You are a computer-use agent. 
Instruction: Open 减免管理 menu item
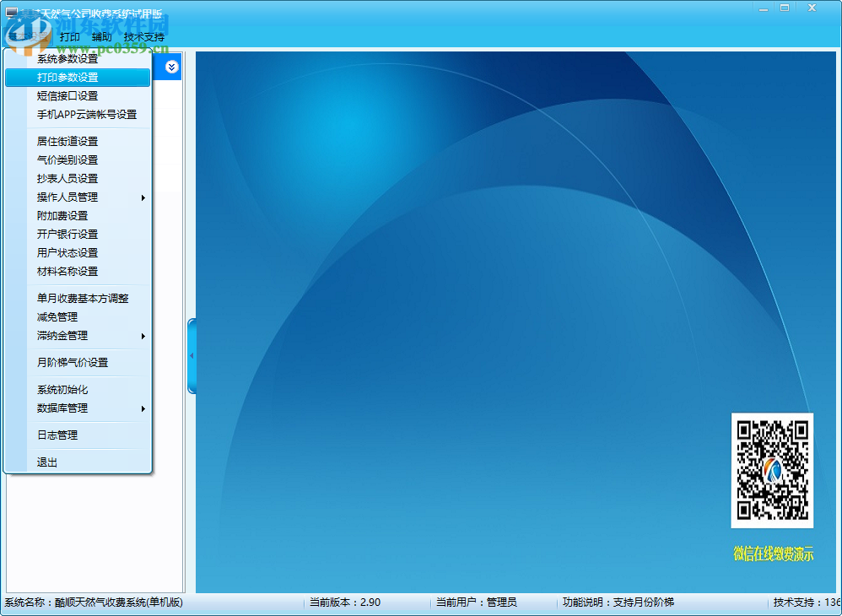coord(78,317)
